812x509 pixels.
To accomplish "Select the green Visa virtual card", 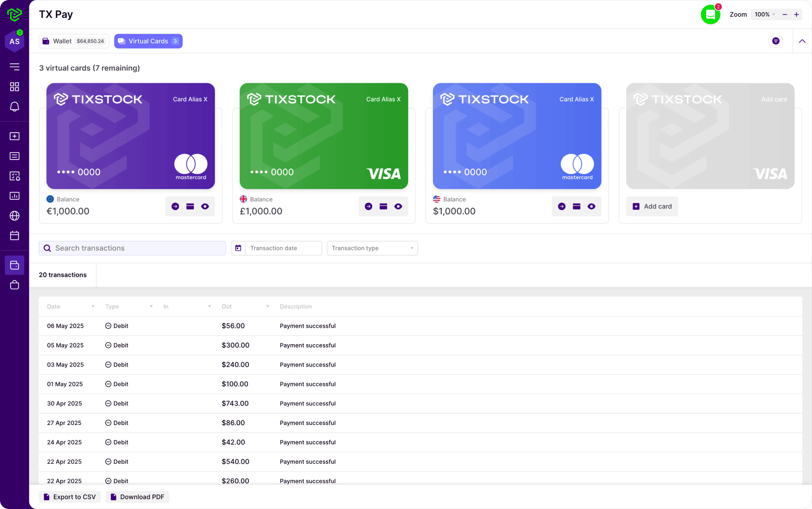I will tap(324, 136).
